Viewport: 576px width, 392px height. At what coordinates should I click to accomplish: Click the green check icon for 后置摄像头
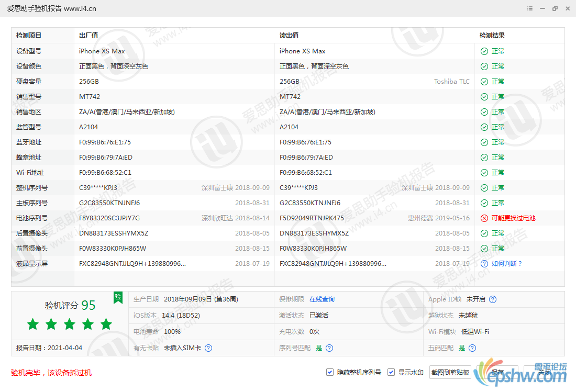click(x=484, y=233)
